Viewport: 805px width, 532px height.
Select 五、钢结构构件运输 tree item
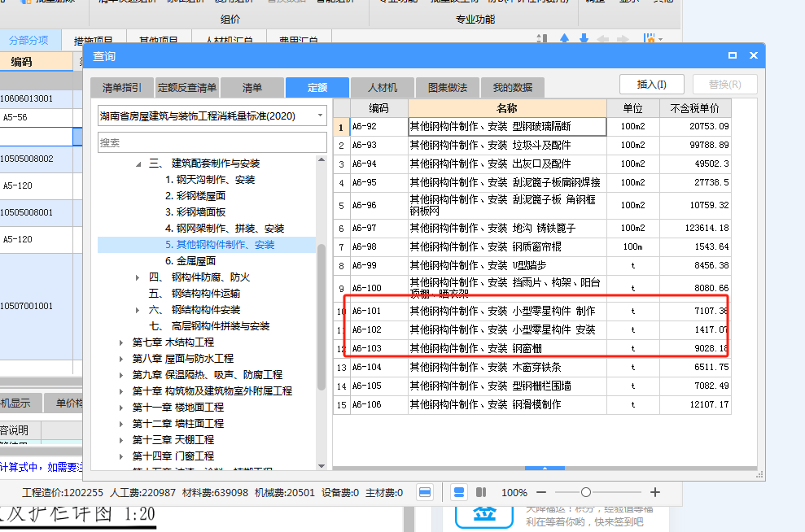click(195, 294)
